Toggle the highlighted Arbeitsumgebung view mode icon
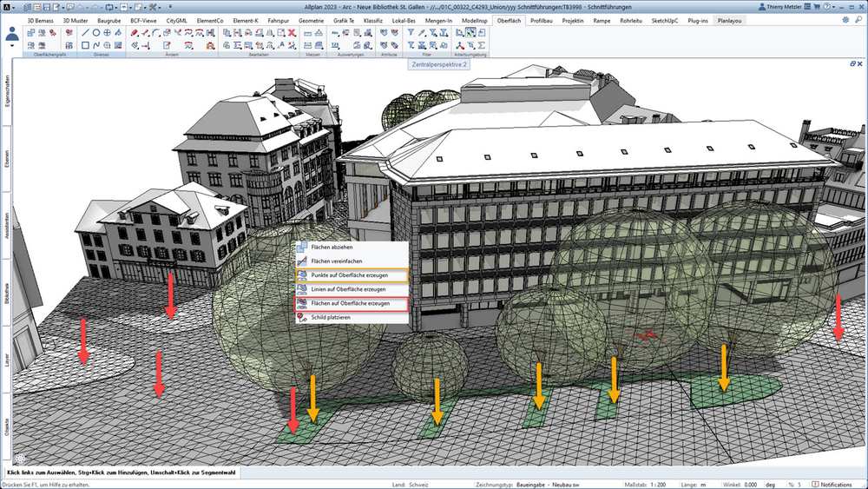The image size is (868, 489). [x=470, y=33]
